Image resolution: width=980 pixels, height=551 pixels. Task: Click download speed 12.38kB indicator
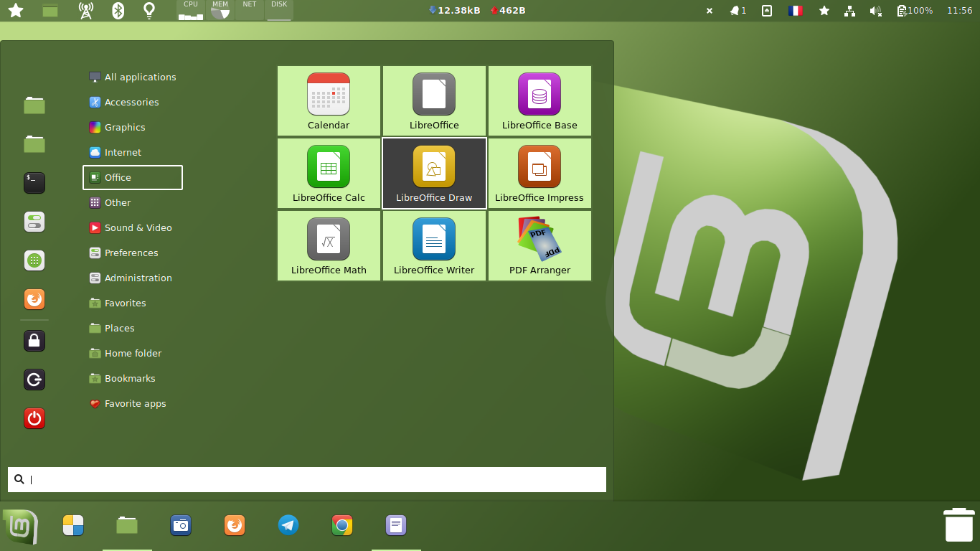point(454,10)
